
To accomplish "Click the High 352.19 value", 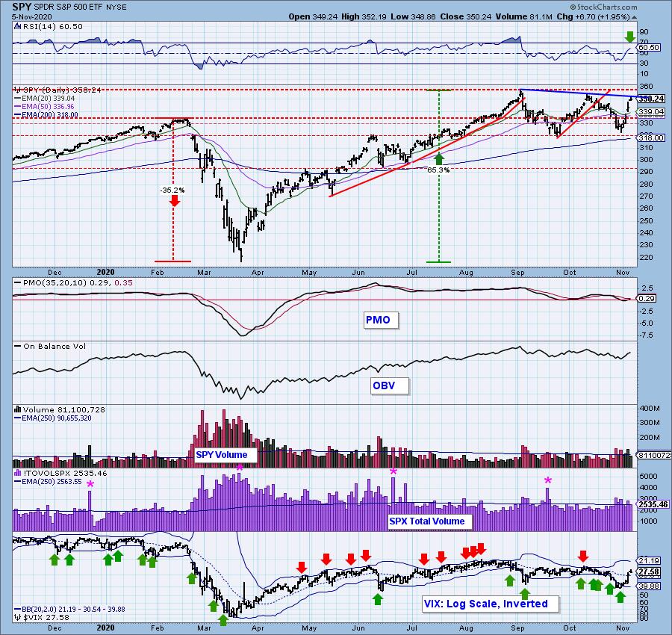I will 364,16.
